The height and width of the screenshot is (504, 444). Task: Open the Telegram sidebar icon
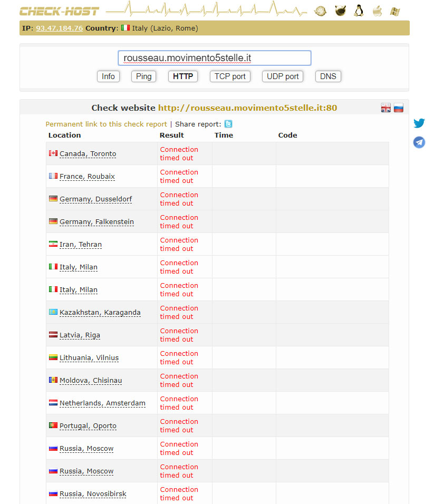[x=419, y=142]
